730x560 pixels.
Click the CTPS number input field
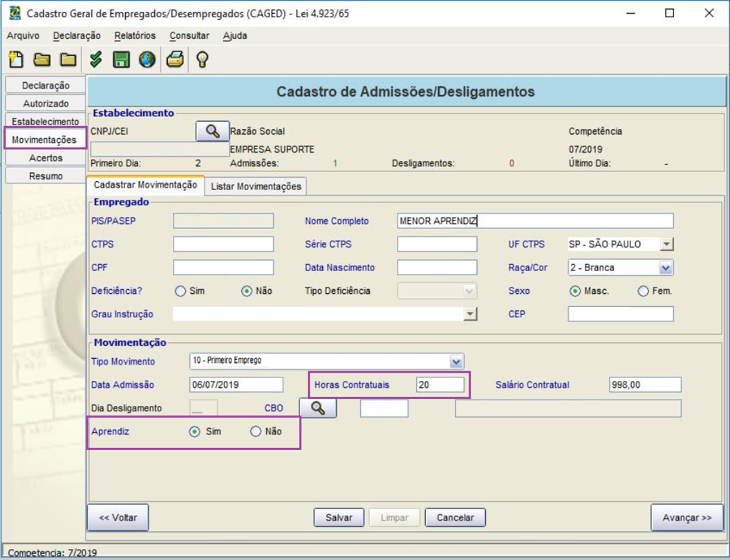pyautogui.click(x=223, y=244)
